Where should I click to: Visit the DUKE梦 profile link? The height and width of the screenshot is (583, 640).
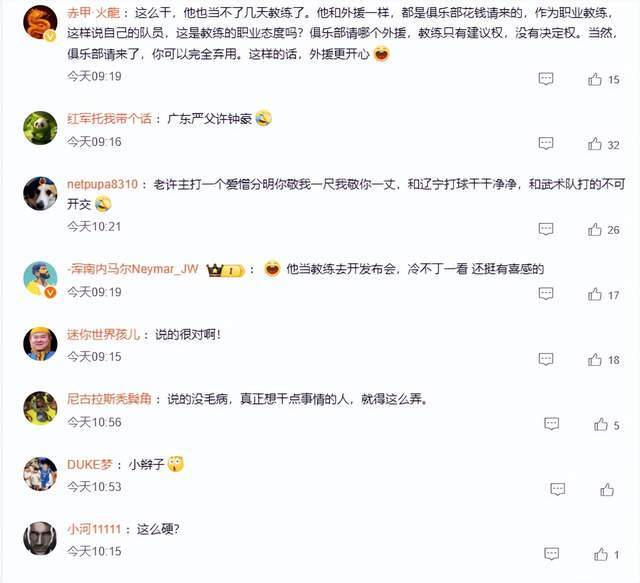click(x=89, y=465)
